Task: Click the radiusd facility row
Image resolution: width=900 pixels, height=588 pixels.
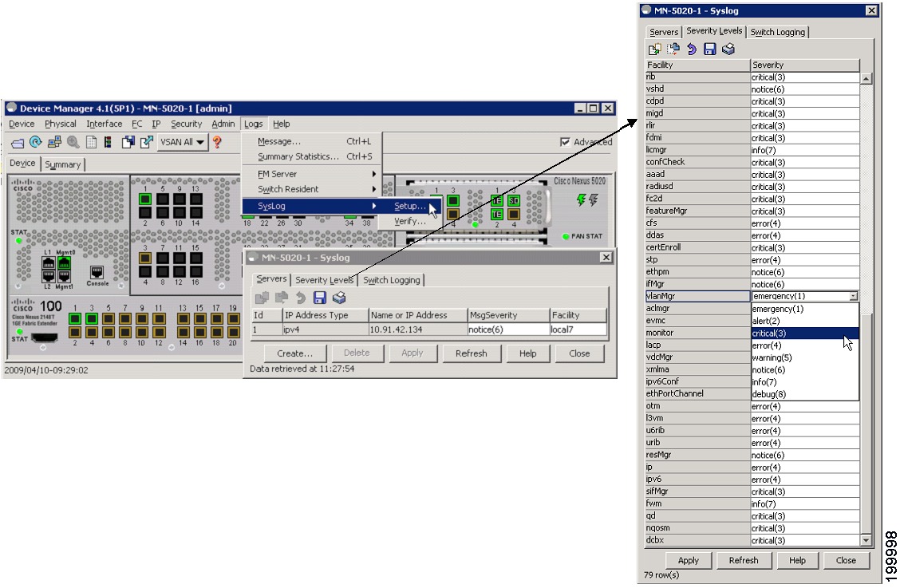Action: (x=698, y=187)
